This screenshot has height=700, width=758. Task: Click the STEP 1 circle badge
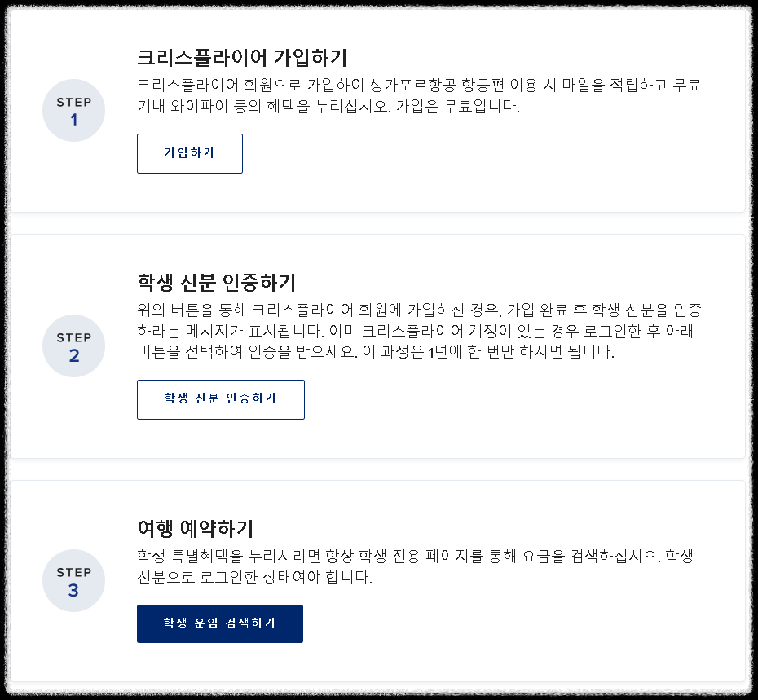pos(73,110)
